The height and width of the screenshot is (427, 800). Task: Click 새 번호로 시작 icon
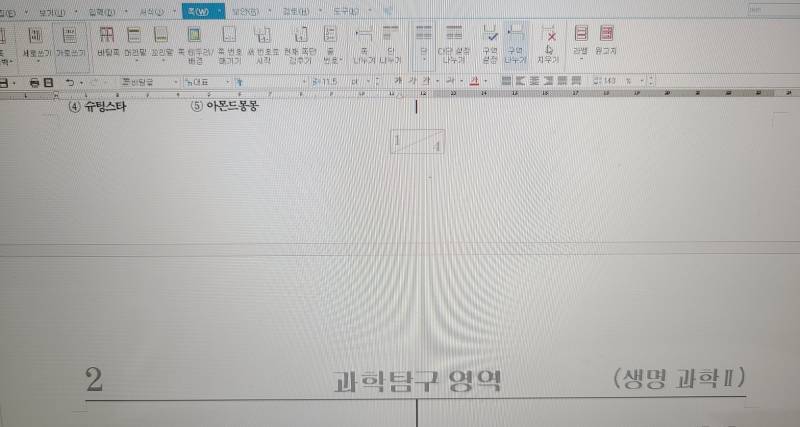pos(262,35)
